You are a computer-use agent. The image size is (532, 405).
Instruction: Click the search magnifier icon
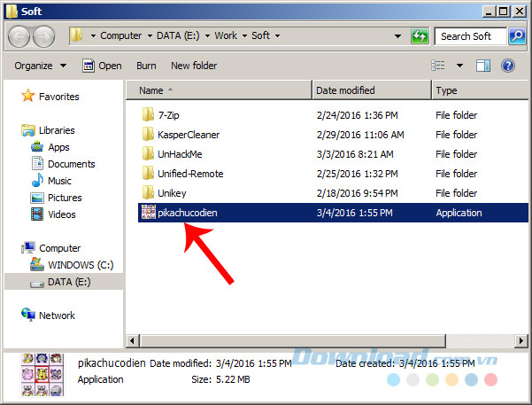pyautogui.click(x=517, y=36)
